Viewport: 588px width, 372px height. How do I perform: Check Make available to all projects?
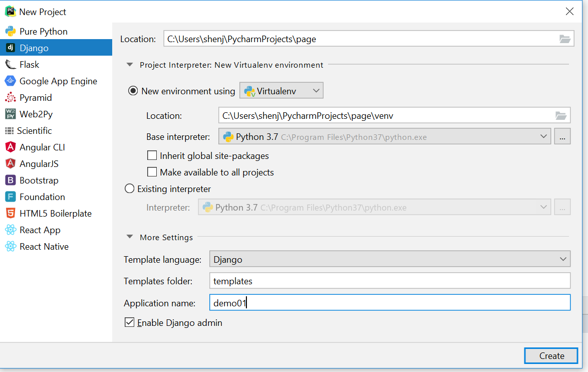tap(152, 172)
